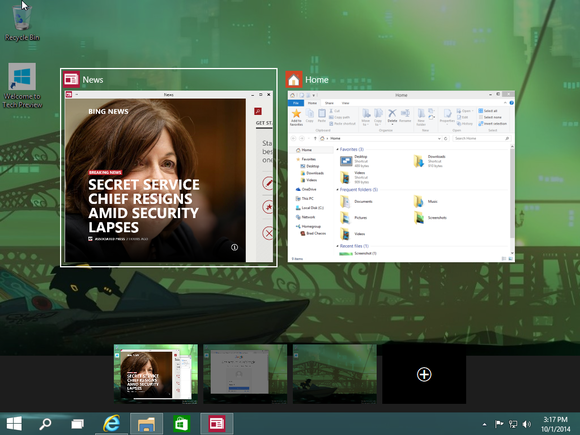Open the Start menu on taskbar
This screenshot has width=580, height=435.
(14, 424)
